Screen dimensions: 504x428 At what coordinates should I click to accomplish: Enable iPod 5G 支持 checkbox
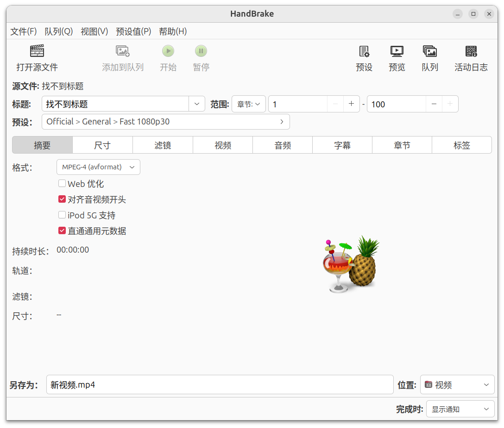pyautogui.click(x=62, y=215)
